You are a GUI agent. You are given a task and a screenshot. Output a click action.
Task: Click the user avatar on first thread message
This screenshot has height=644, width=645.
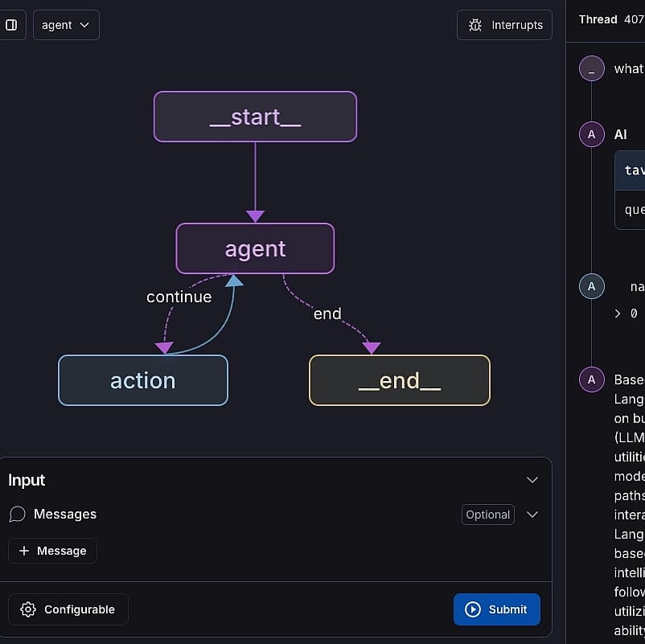(x=592, y=69)
